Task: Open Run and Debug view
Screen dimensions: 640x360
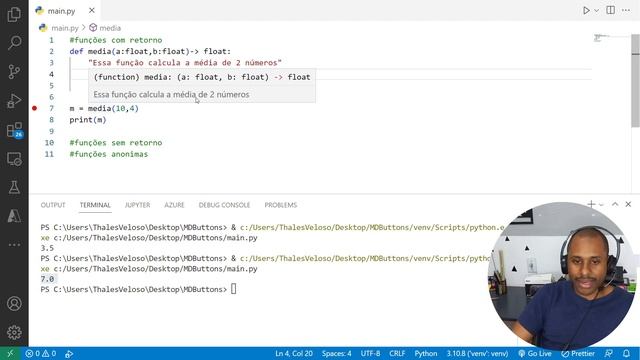Action: (14, 100)
